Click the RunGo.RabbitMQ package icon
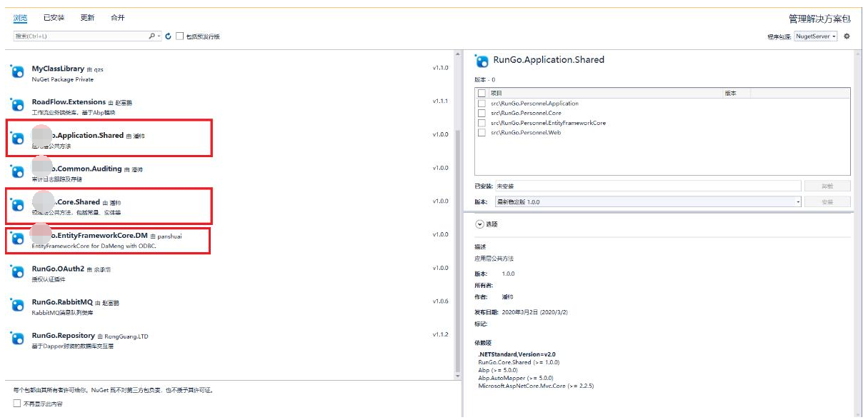 pyautogui.click(x=17, y=305)
